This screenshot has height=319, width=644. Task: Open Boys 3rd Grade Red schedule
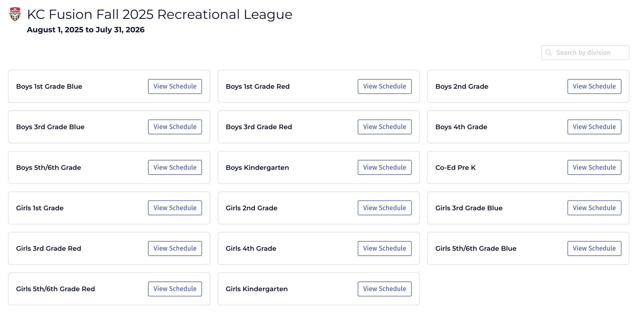coord(385,127)
